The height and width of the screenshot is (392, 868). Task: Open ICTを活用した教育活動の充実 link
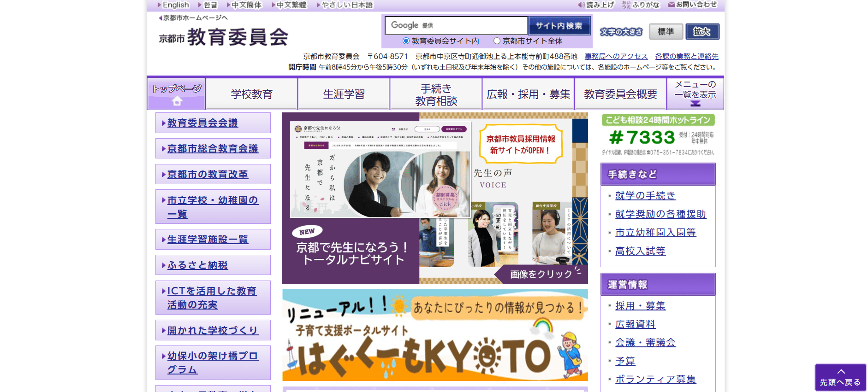pos(213,298)
